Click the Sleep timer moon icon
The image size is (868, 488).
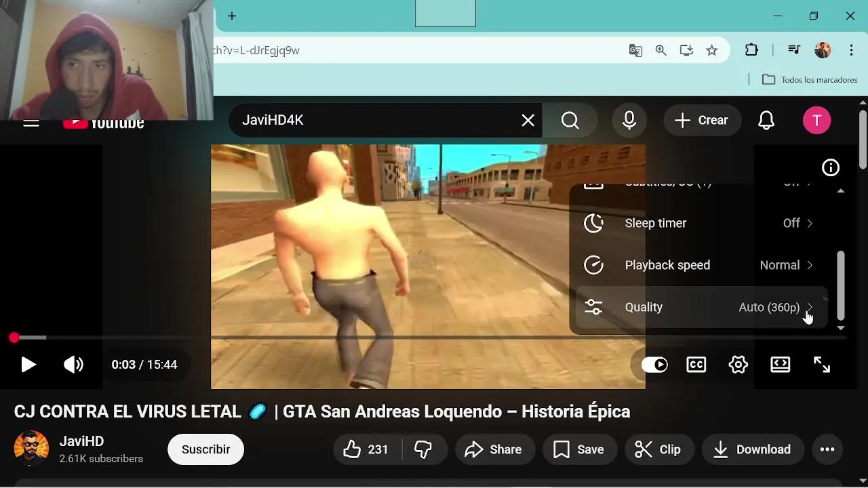[593, 223]
